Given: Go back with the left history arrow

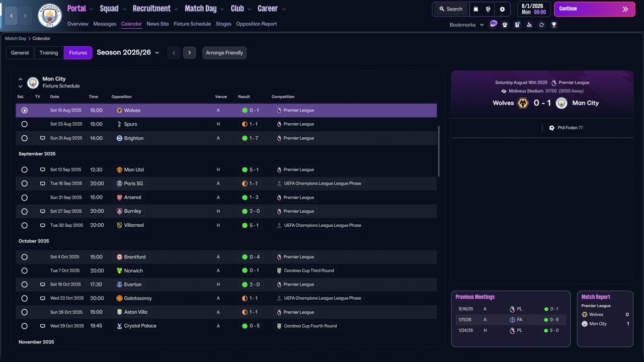Looking at the screenshot, I should coord(12,16).
